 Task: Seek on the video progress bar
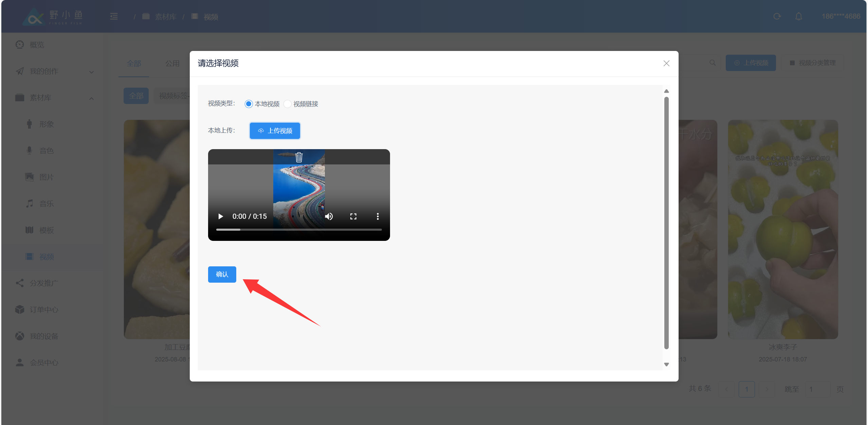coord(299,230)
